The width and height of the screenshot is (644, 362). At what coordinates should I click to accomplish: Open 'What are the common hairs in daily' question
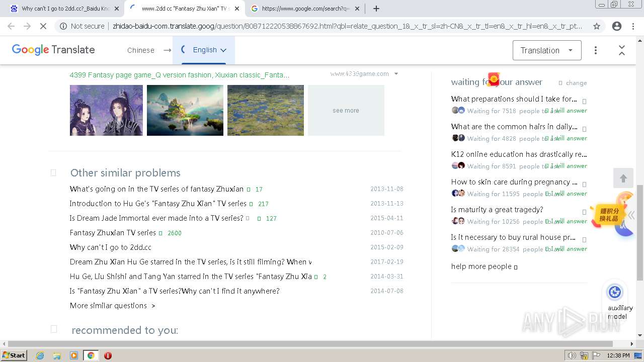[514, 127]
